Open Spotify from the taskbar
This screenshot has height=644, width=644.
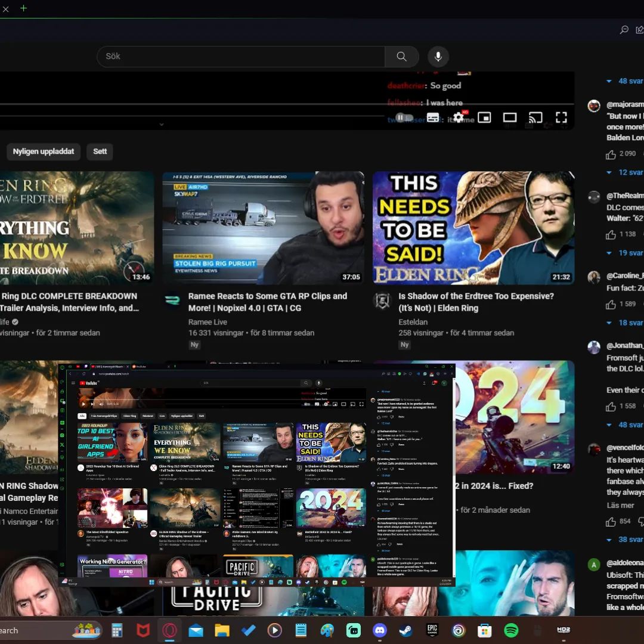(x=512, y=630)
